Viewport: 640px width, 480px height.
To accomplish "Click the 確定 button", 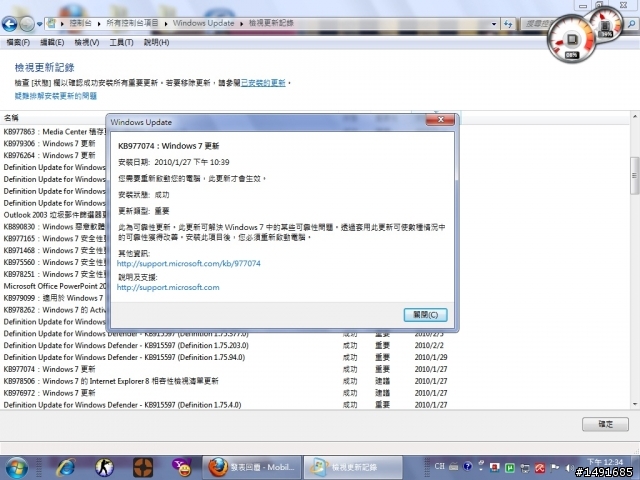I will pos(605,424).
